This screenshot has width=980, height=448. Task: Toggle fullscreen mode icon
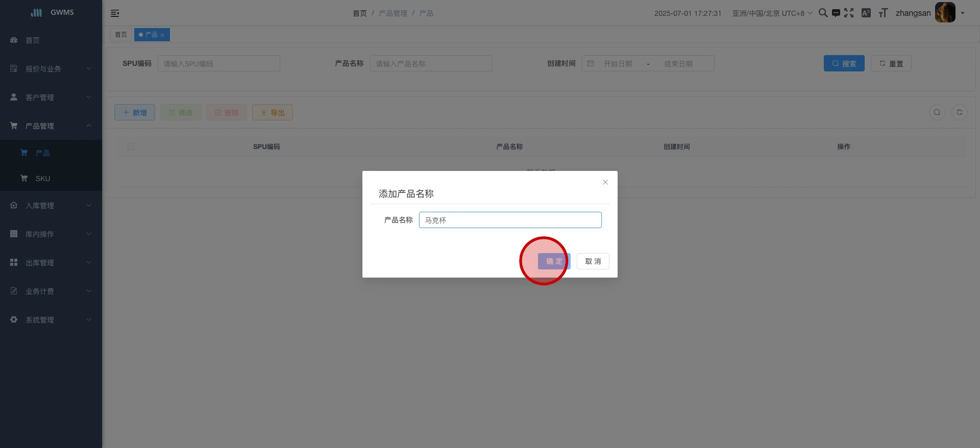click(849, 13)
